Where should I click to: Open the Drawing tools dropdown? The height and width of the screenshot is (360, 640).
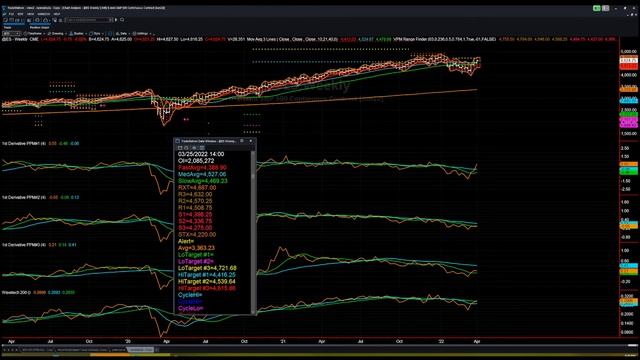click(56, 33)
